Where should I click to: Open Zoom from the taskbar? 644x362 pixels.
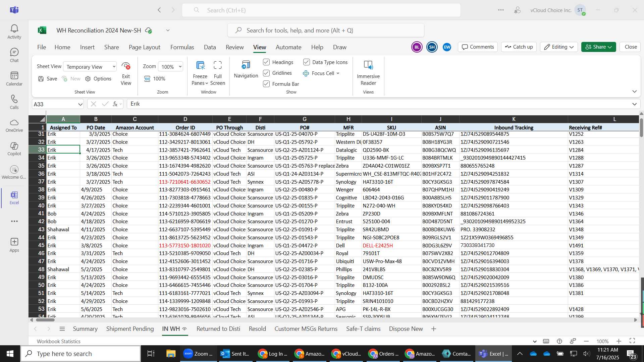tap(199, 354)
